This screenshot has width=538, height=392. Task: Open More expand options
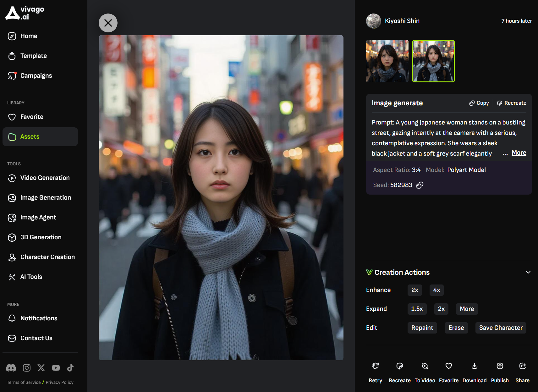tap(467, 309)
